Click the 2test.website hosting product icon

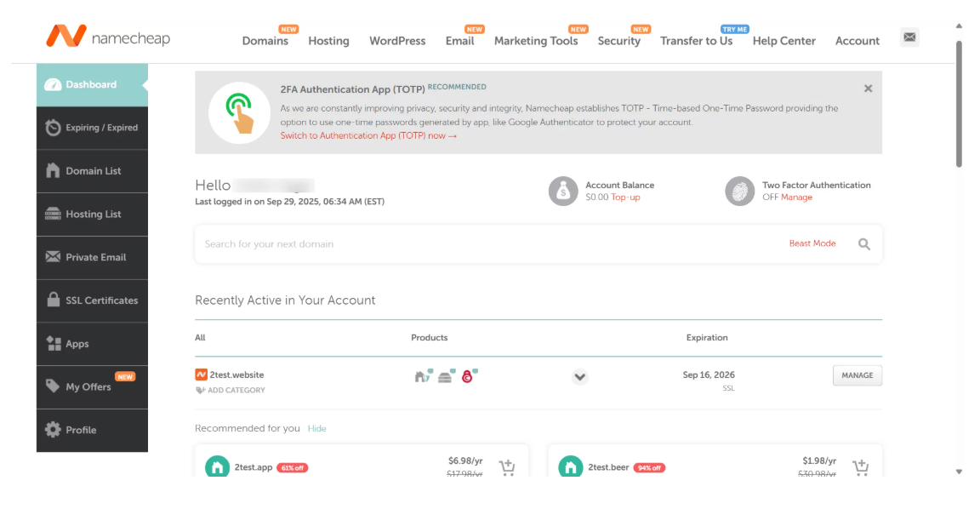pyautogui.click(x=447, y=376)
